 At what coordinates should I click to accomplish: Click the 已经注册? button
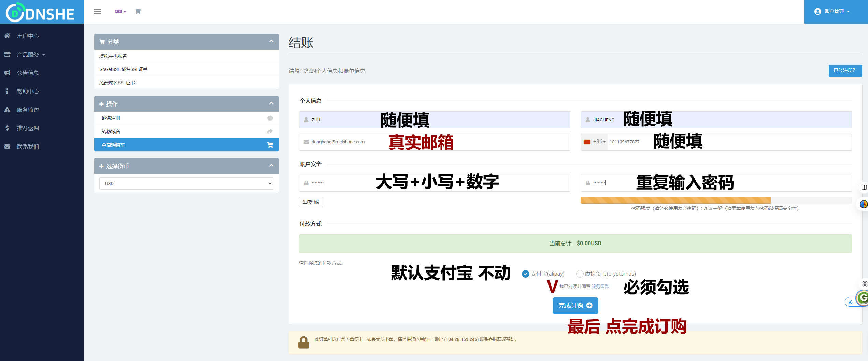tap(845, 71)
